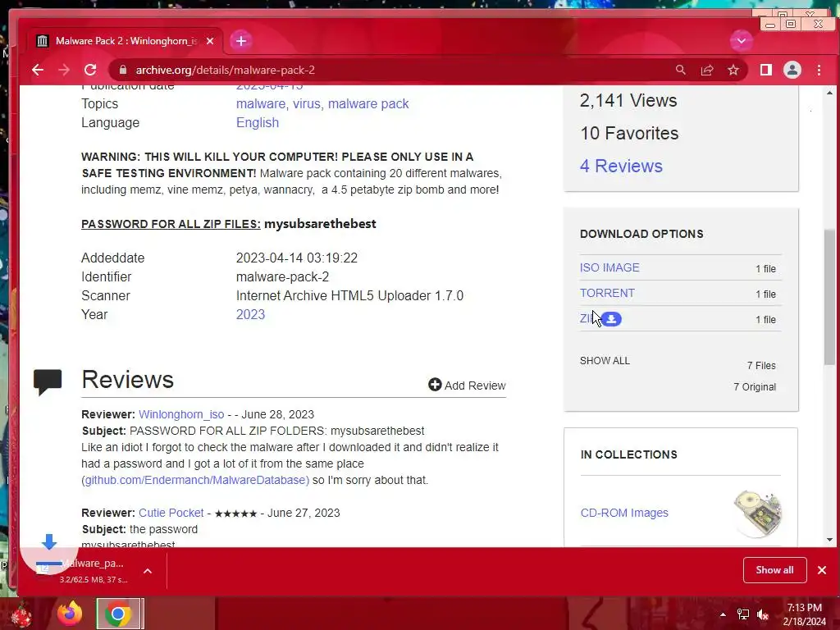Click the zoom magnifier icon in address bar
The width and height of the screenshot is (840, 630).
[680, 71]
